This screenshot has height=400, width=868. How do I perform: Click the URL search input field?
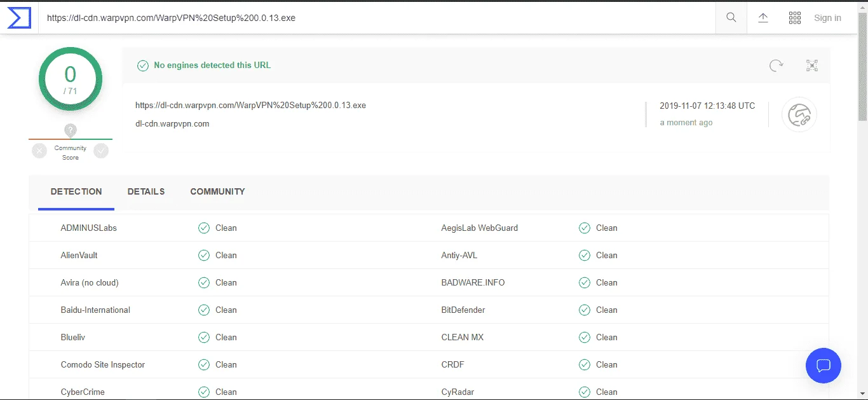[x=377, y=18]
